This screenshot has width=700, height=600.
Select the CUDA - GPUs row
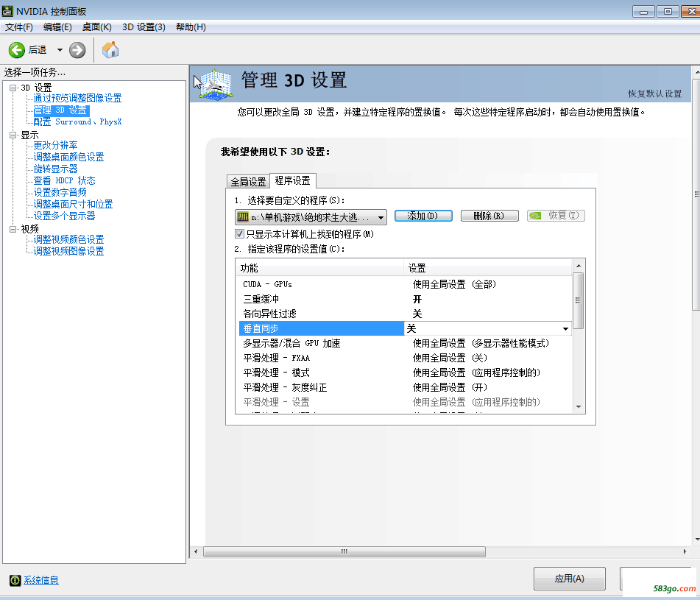pos(405,284)
